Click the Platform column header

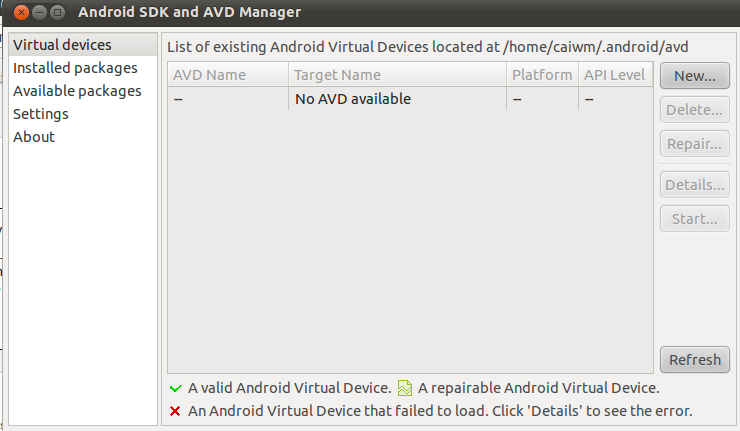coord(542,75)
